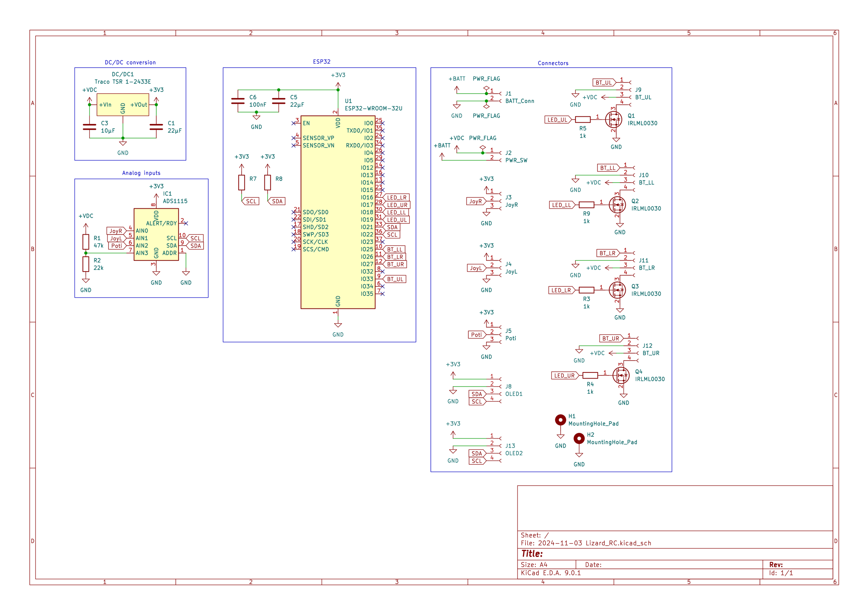Image resolution: width=868 pixels, height=614 pixels.
Task: Click the BT_UL label at connector J9
Action: coord(604,82)
